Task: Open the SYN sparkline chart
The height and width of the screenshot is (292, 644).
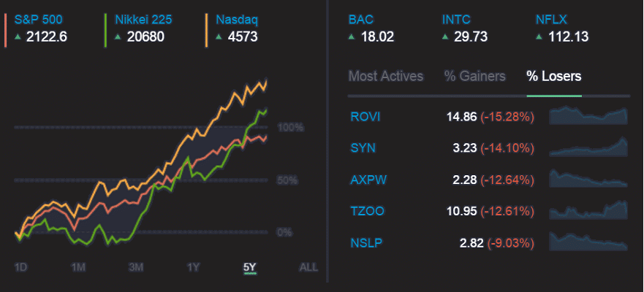Action: tap(588, 148)
